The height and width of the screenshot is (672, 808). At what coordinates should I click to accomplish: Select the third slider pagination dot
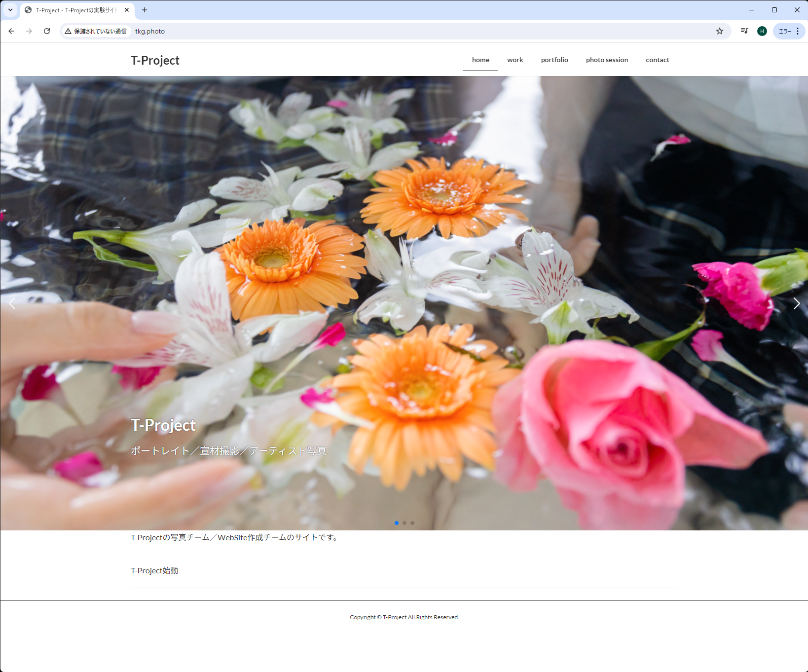[x=412, y=523]
